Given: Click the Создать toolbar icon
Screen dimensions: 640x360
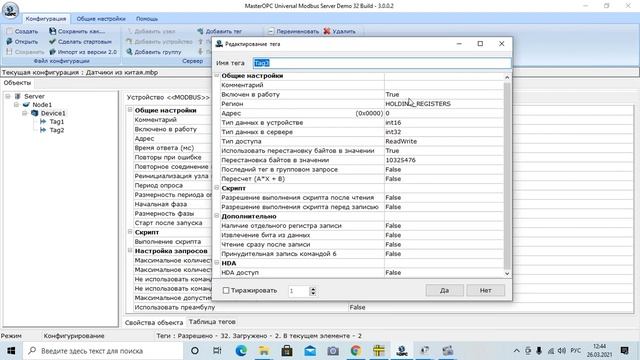Looking at the screenshot, I should [9, 31].
